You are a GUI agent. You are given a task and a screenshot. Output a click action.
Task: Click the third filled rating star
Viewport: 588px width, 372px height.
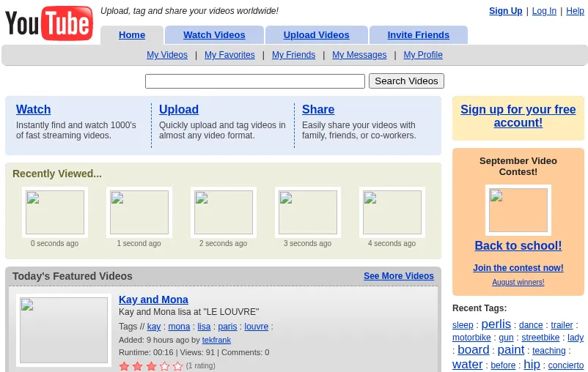tap(151, 366)
